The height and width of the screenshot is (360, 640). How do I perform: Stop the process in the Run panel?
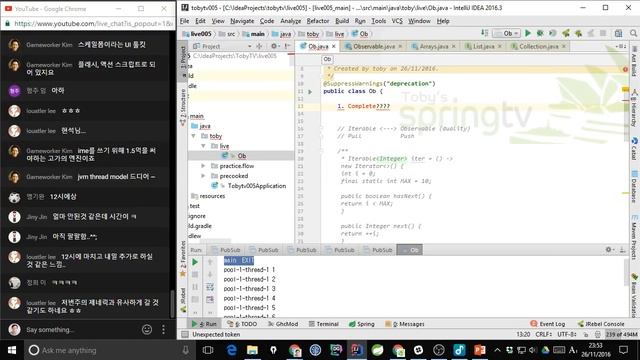coord(195,275)
